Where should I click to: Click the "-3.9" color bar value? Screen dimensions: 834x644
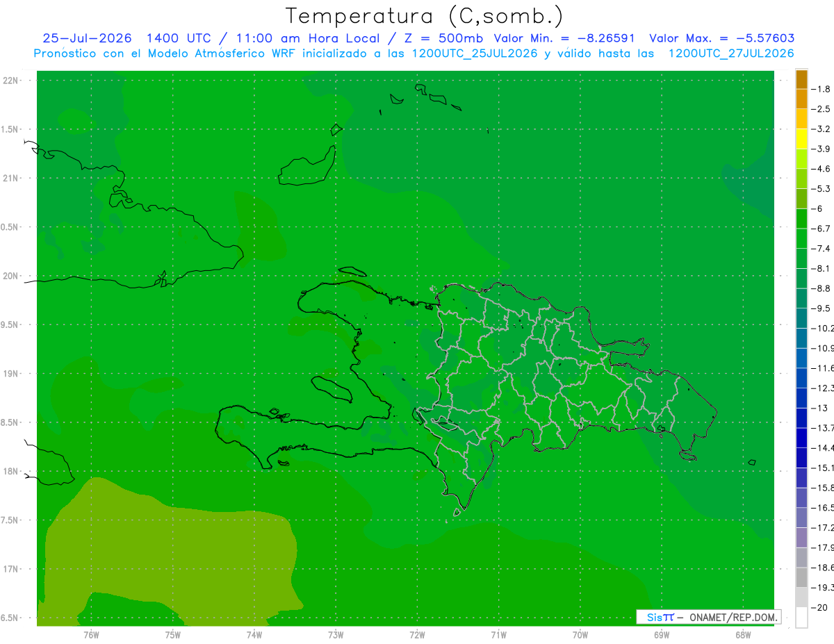coord(820,149)
